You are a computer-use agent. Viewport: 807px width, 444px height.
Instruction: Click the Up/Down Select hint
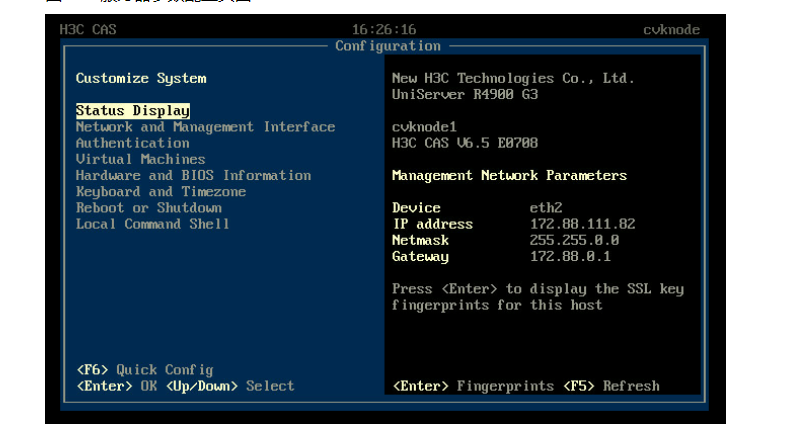[230, 386]
